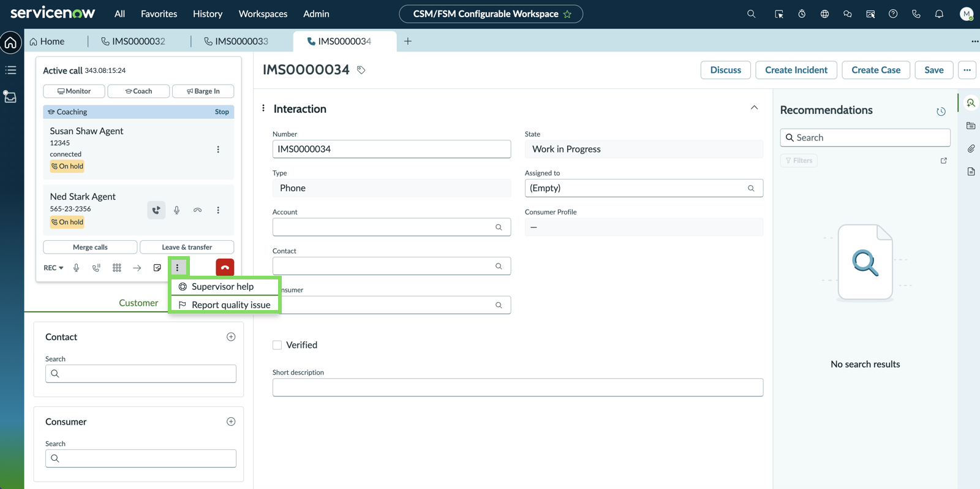This screenshot has height=489, width=980.
Task: Click the transfer arrow in call toolbar
Action: [x=137, y=268]
